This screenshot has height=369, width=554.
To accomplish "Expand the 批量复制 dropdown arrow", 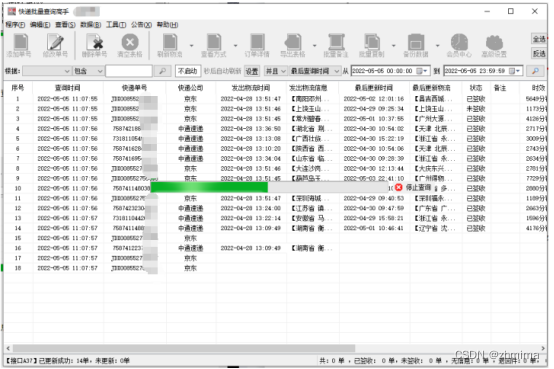I will [394, 46].
